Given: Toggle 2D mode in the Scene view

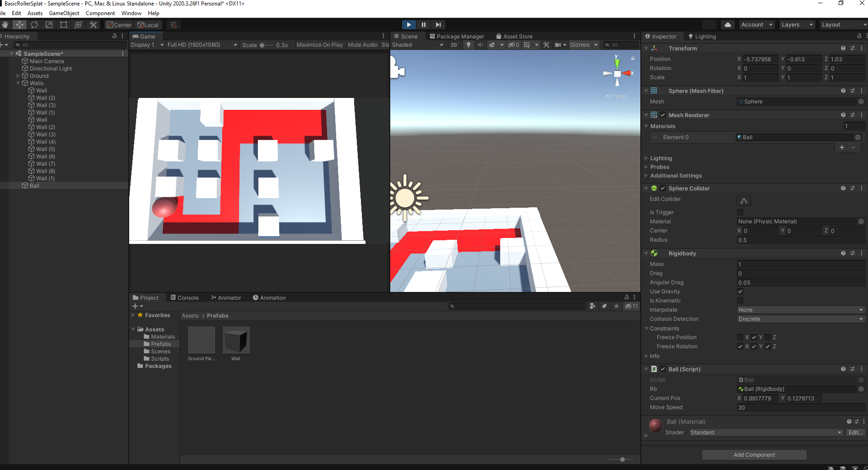Looking at the screenshot, I should pyautogui.click(x=453, y=44).
